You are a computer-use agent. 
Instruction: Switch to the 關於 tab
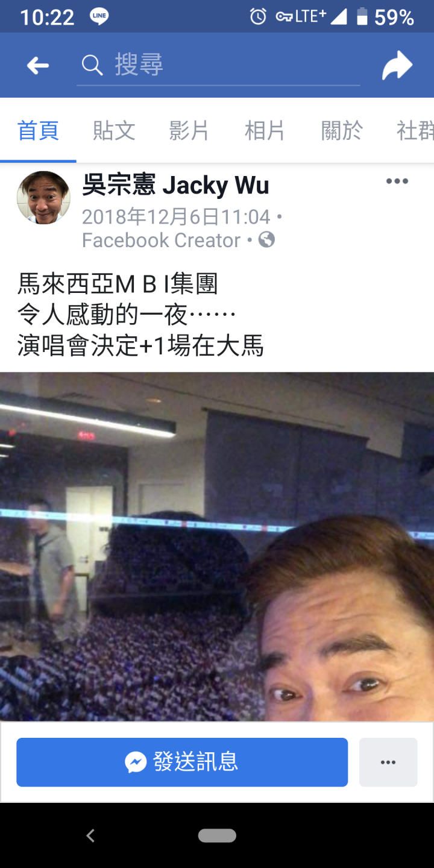point(342,130)
